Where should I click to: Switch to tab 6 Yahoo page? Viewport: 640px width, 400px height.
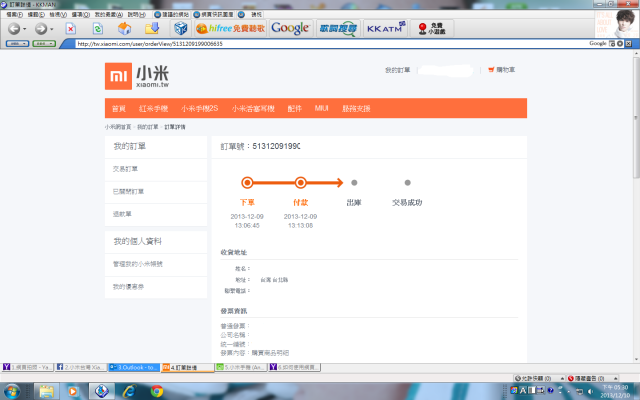click(x=294, y=367)
